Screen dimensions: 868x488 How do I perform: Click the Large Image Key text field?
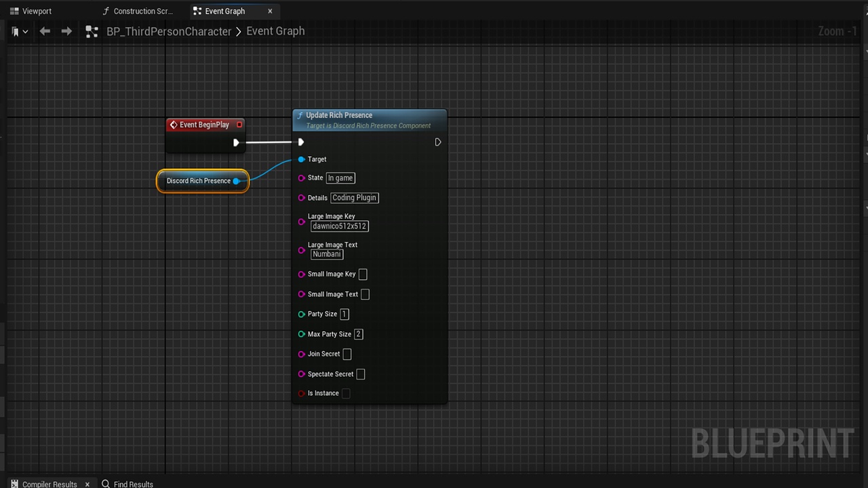340,226
